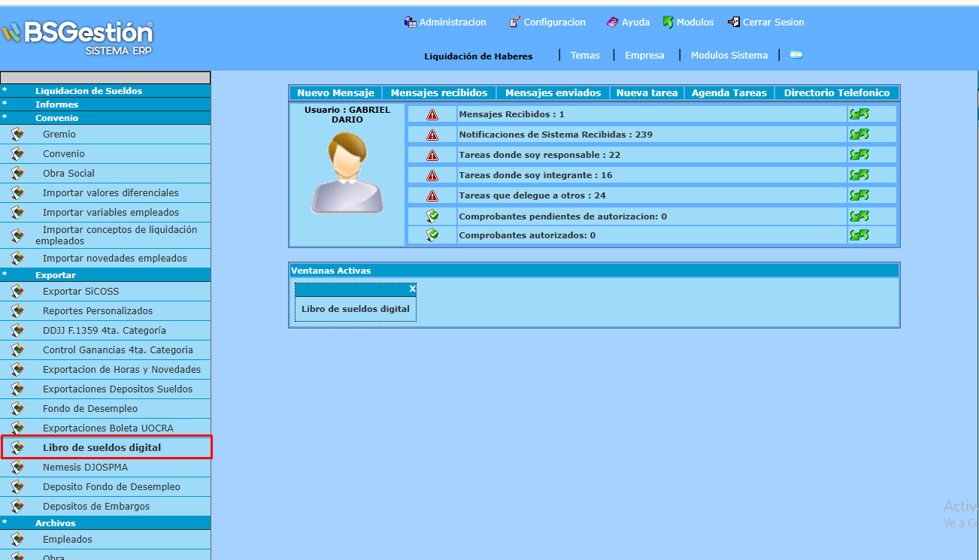979x560 pixels.
Task: Click green arrow for Comprobantes pendientes de autorizacion
Action: click(859, 216)
